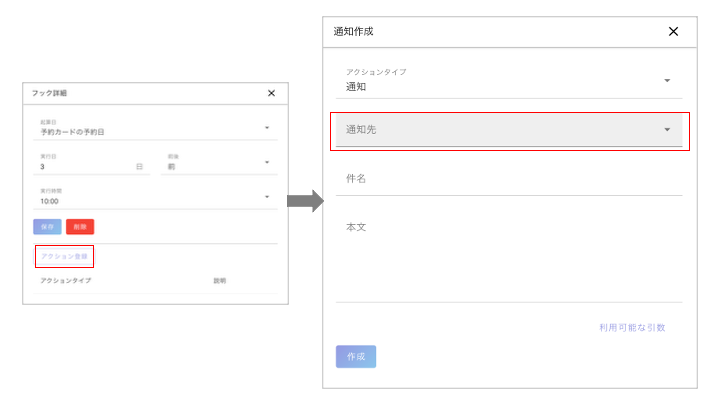The image size is (720, 405).
Task: Click the アクション登録 link
Action: [64, 257]
